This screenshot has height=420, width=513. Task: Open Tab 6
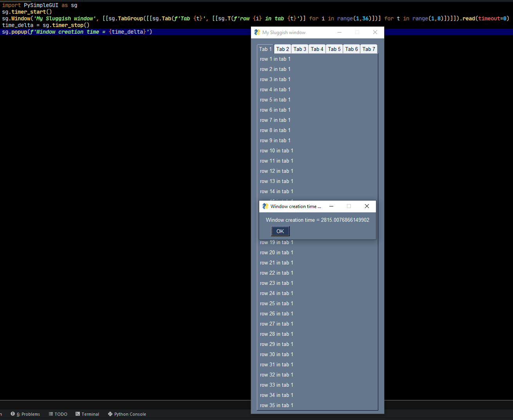pos(351,49)
